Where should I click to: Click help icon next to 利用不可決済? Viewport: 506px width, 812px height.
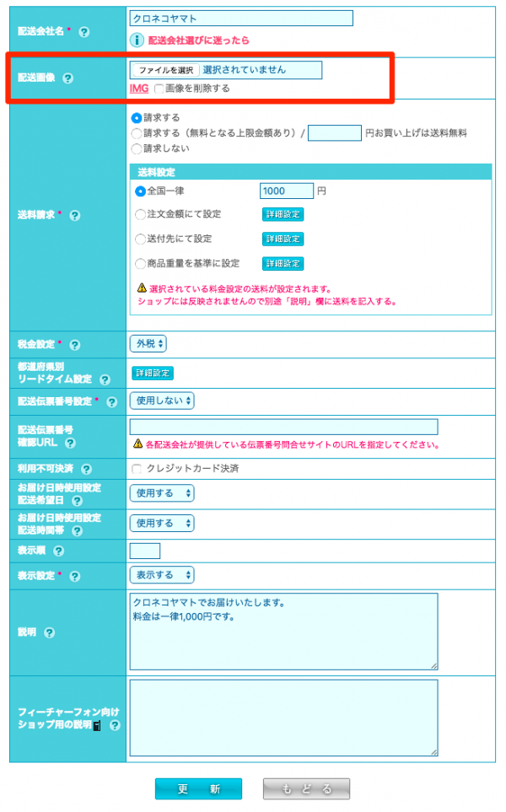coord(87,469)
